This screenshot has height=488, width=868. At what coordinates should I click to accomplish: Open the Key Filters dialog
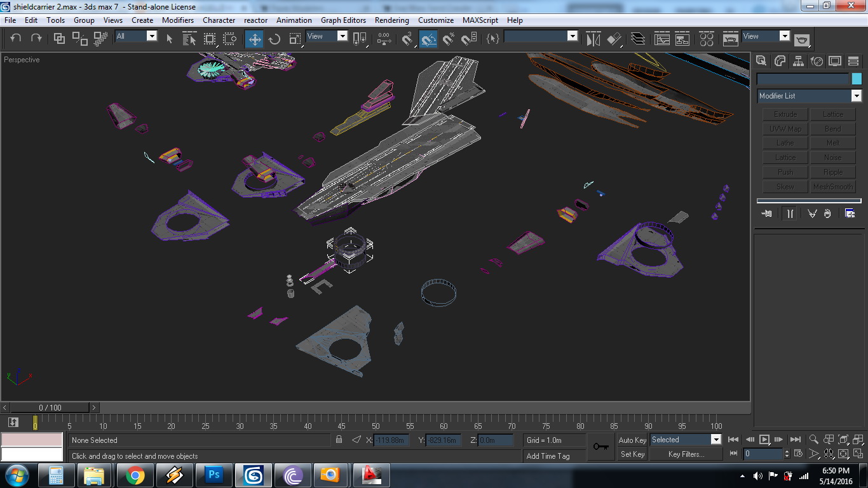pos(686,454)
